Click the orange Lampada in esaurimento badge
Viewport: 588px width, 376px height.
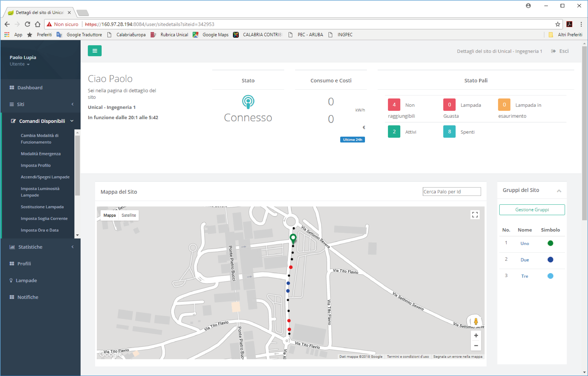(x=504, y=105)
